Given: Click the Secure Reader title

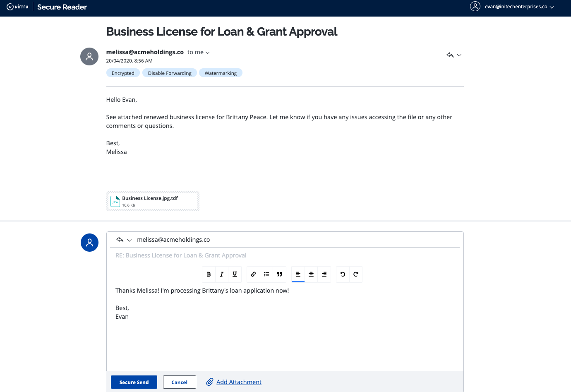Looking at the screenshot, I should click(x=62, y=7).
